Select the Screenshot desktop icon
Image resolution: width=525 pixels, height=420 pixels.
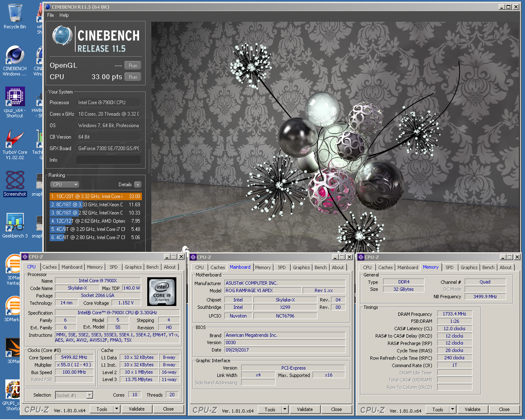point(15,184)
